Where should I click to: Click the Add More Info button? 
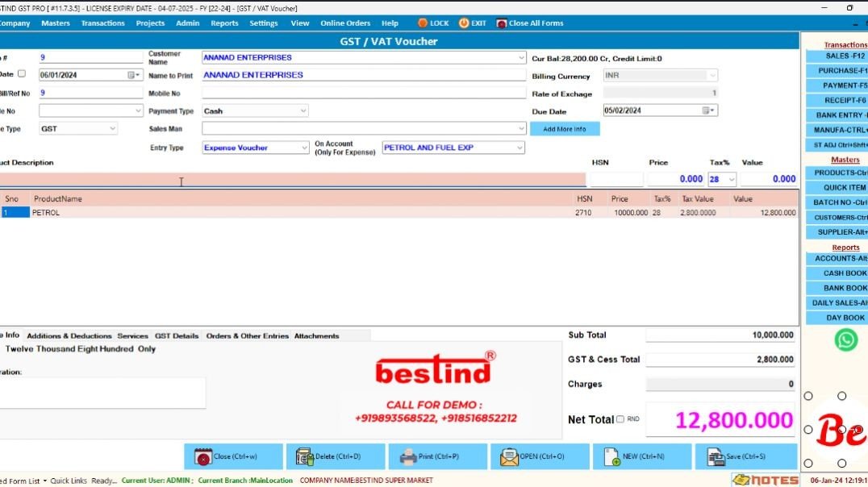pyautogui.click(x=565, y=128)
